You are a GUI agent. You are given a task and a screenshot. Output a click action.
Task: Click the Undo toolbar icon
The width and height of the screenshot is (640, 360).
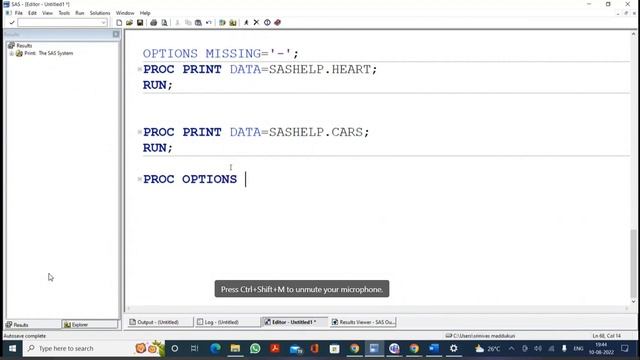[209, 22]
